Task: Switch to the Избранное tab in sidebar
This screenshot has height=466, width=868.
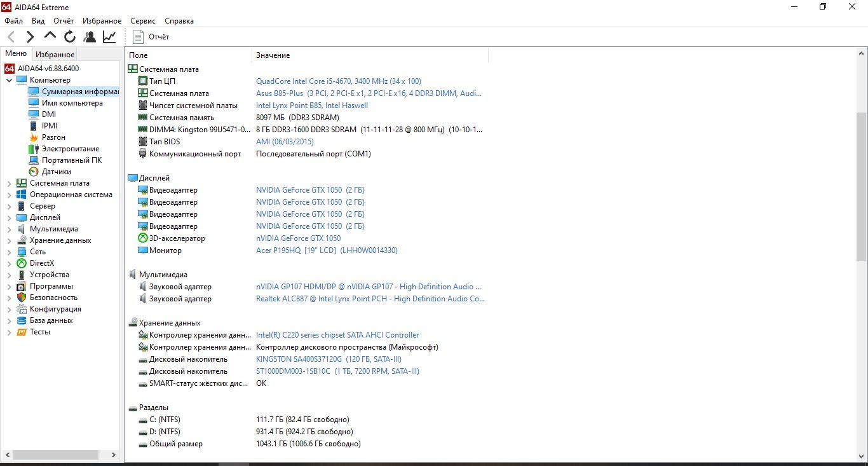Action: [55, 55]
